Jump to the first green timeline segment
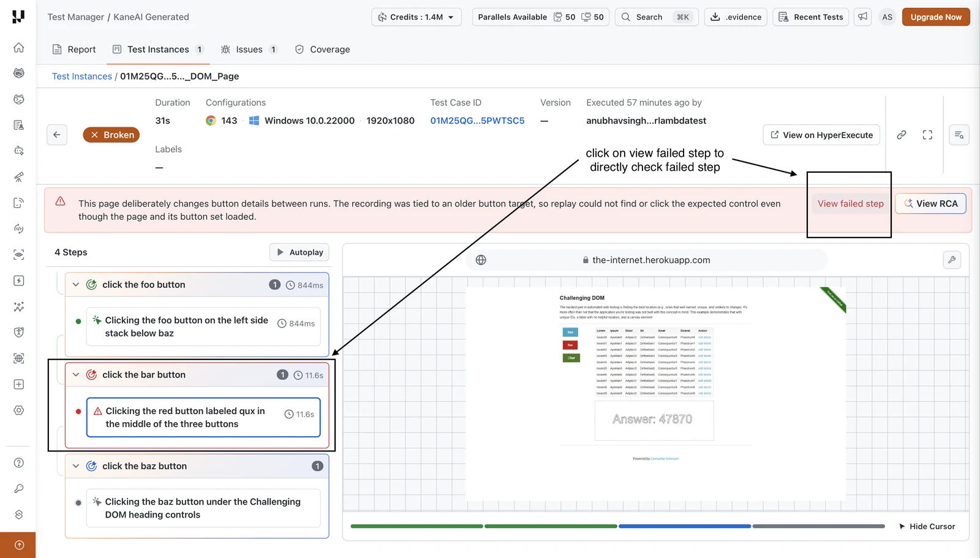The image size is (980, 558). pyautogui.click(x=417, y=526)
